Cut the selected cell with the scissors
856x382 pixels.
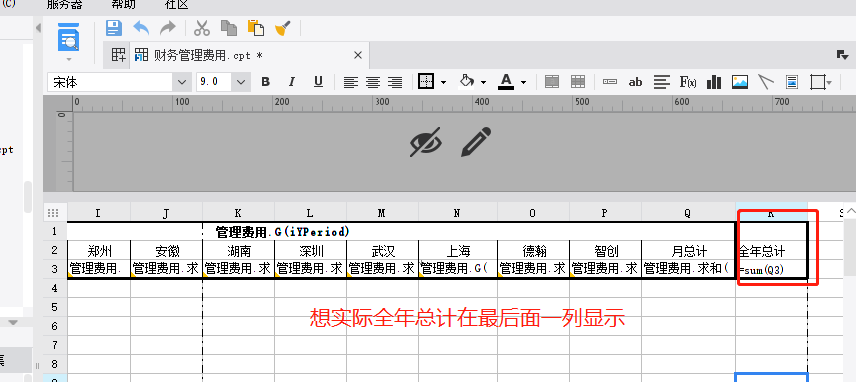coord(202,28)
